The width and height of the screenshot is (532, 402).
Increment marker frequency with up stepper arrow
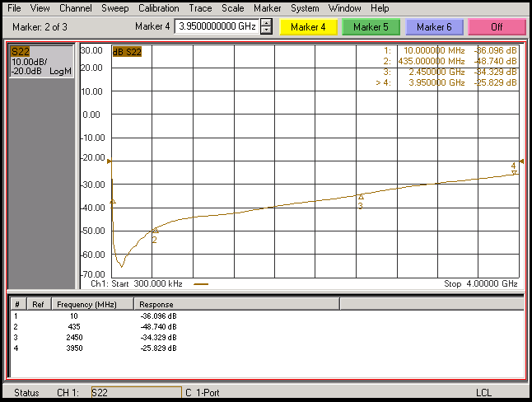(x=266, y=23)
